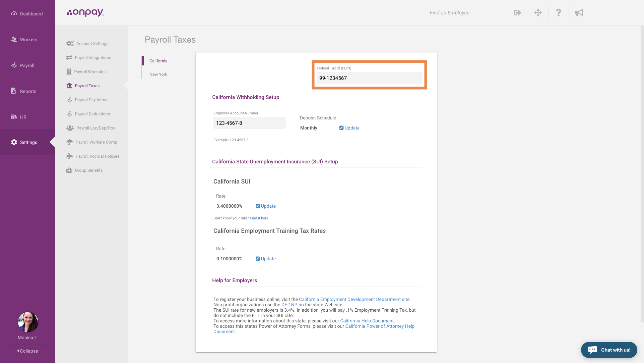Click the Settings gear icon in sidebar
The height and width of the screenshot is (363, 644).
click(14, 142)
